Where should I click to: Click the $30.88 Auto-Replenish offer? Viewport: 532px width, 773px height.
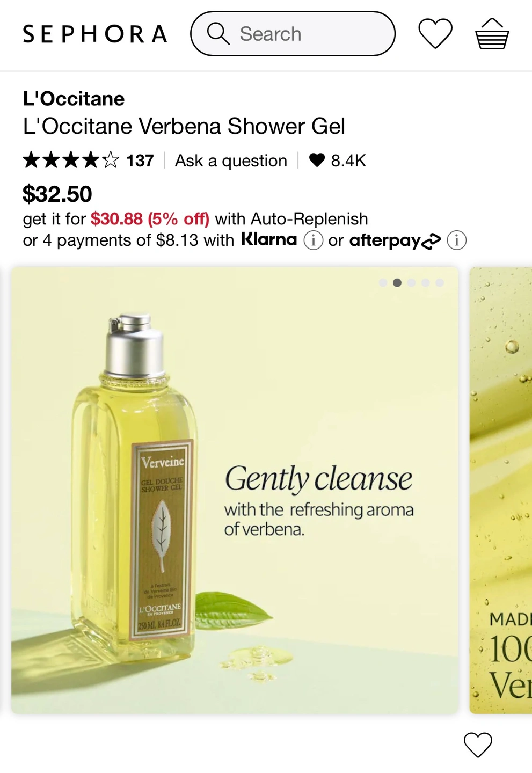click(150, 219)
